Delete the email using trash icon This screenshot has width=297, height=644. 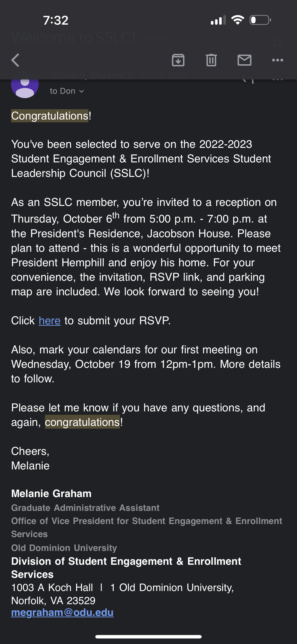tap(211, 60)
